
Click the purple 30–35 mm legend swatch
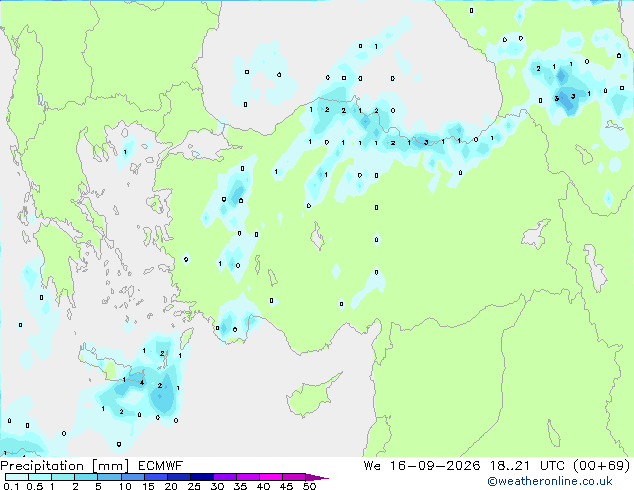click(x=225, y=477)
